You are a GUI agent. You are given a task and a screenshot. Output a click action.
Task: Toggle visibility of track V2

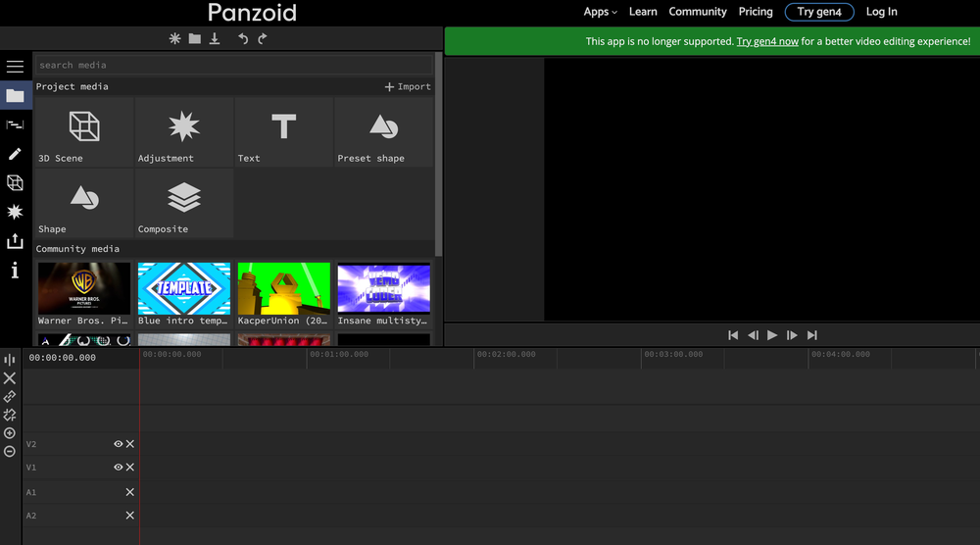pyautogui.click(x=119, y=444)
